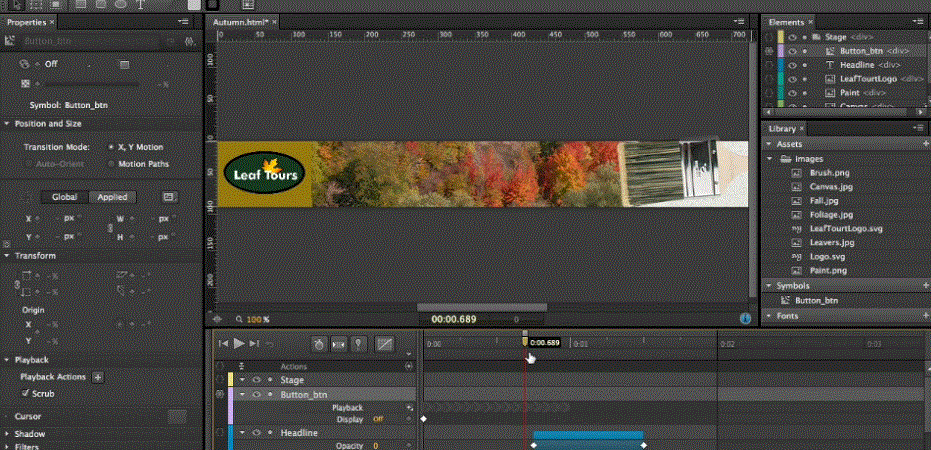Collapse the Position and Size section

7,124
